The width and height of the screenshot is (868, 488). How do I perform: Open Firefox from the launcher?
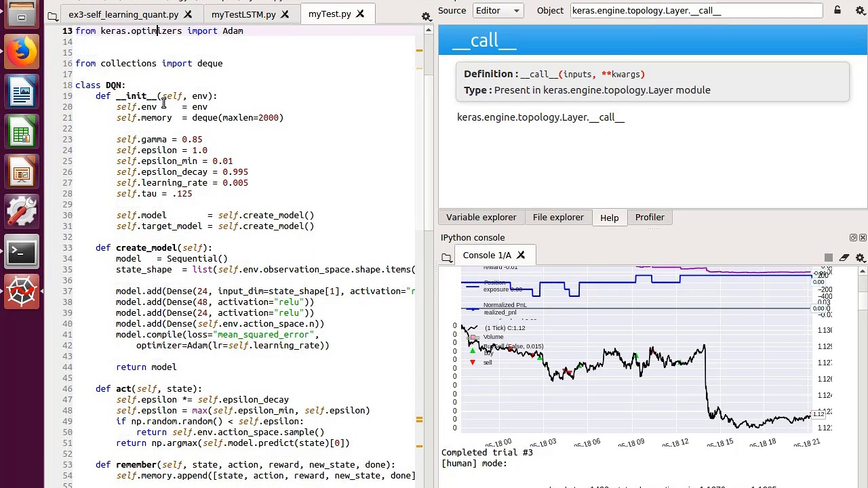[21, 53]
